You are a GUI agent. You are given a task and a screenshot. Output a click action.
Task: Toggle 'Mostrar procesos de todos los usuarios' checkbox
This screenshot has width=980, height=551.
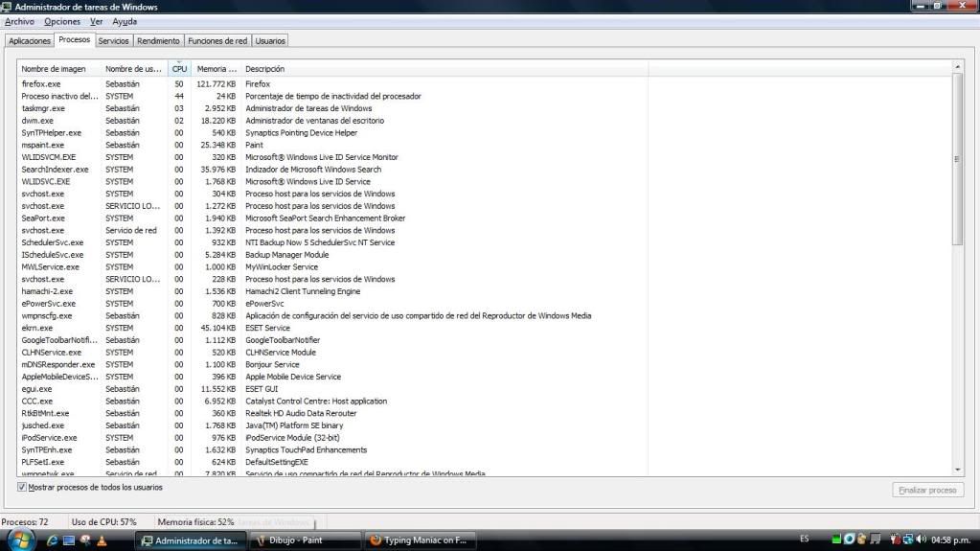(22, 488)
